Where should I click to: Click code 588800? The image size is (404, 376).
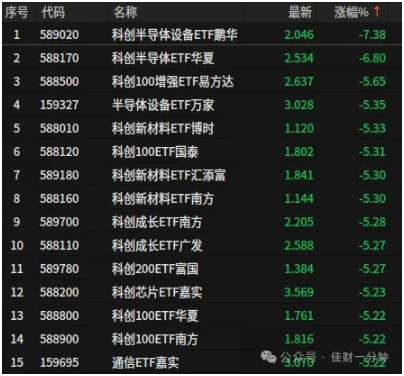(x=59, y=316)
